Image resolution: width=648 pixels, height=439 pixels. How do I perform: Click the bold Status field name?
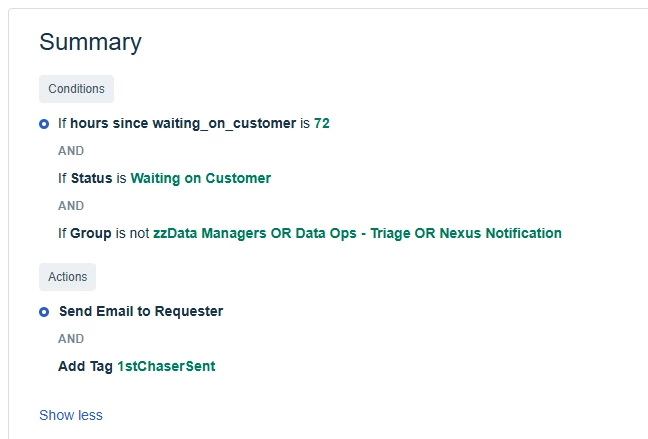coord(91,179)
